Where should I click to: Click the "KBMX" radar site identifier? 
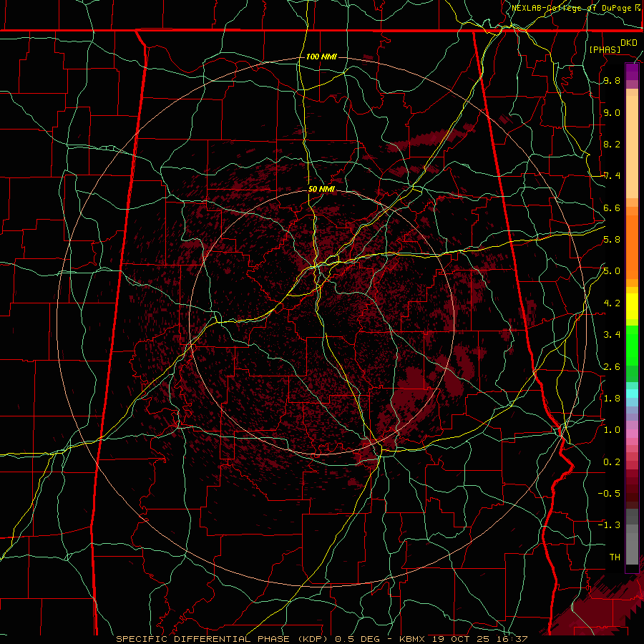[411, 639]
